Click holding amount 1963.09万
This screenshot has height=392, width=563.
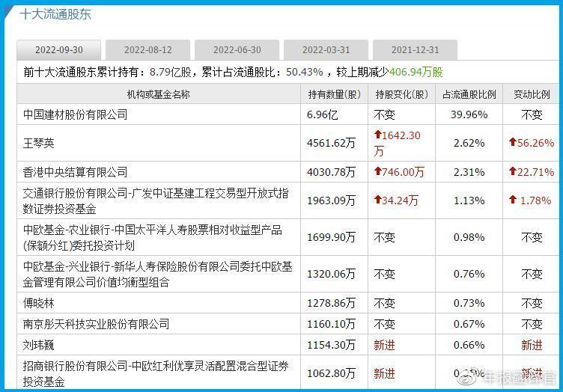tap(331, 200)
